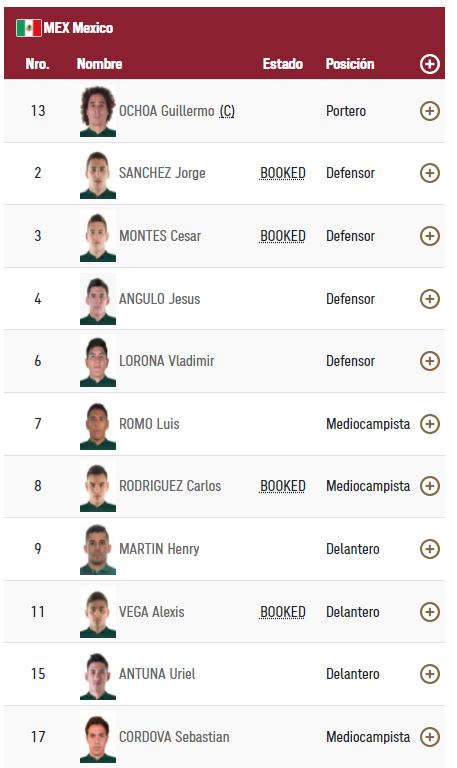The height and width of the screenshot is (768, 457).
Task: Click plus icon beside Montes Cesar
Action: (430, 236)
